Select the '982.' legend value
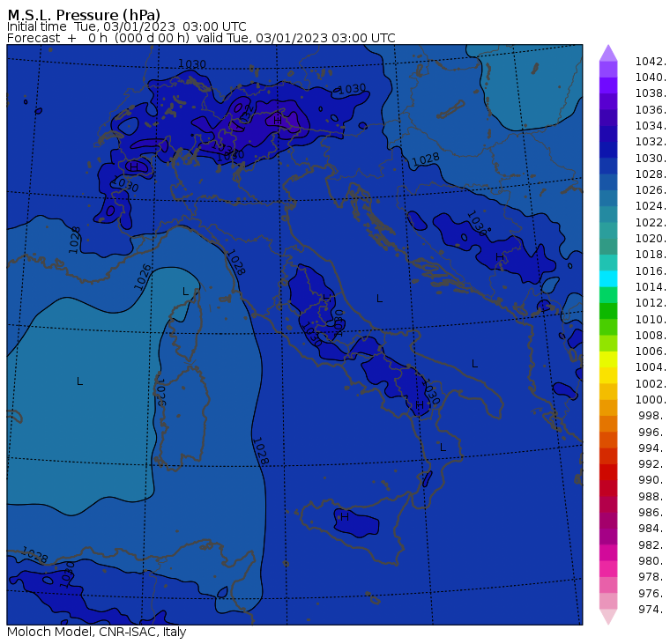The image size is (670, 644). point(652,545)
